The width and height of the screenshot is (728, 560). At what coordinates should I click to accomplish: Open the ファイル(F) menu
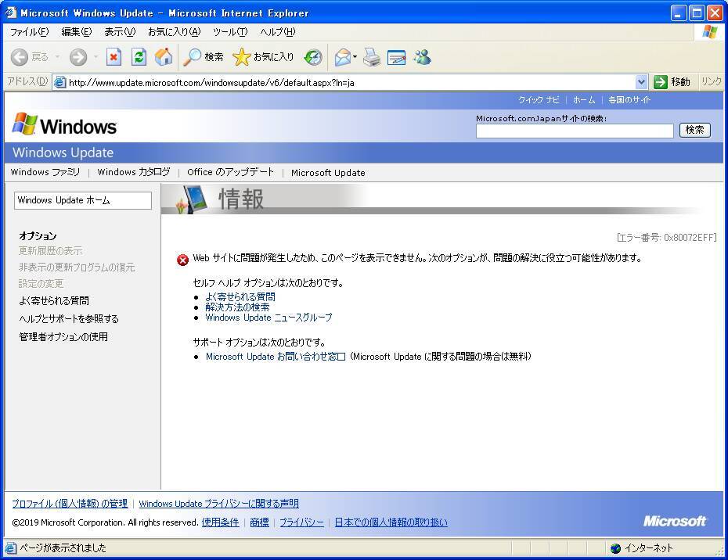point(29,32)
